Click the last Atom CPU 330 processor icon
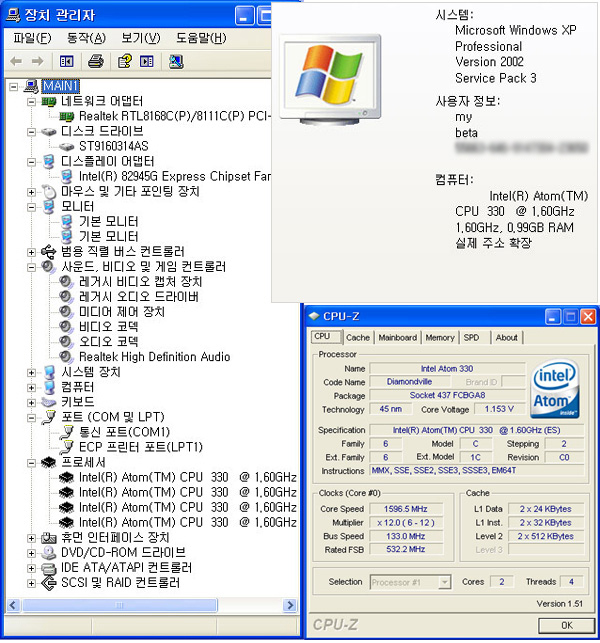This screenshot has height=643, width=600. coord(66,522)
